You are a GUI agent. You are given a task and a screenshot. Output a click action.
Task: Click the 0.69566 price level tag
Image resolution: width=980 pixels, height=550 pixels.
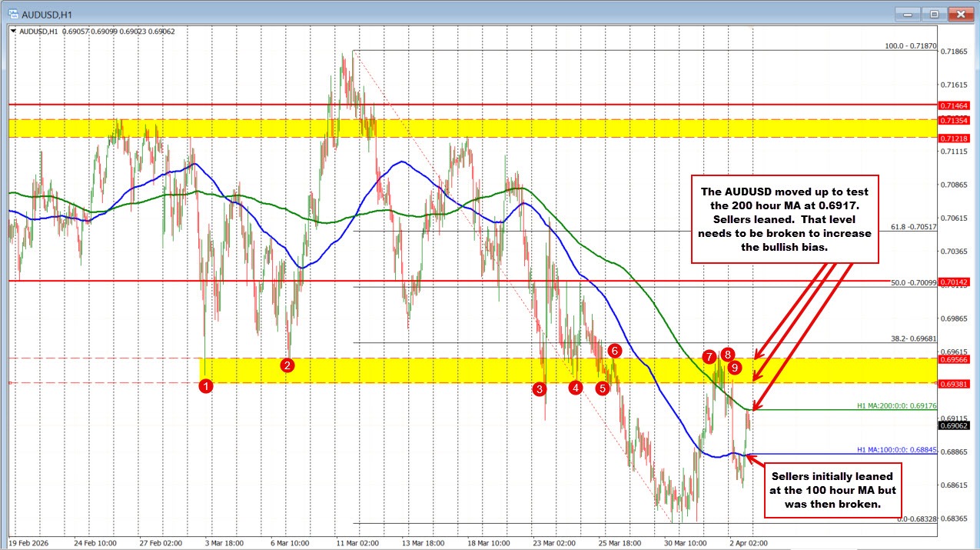955,358
